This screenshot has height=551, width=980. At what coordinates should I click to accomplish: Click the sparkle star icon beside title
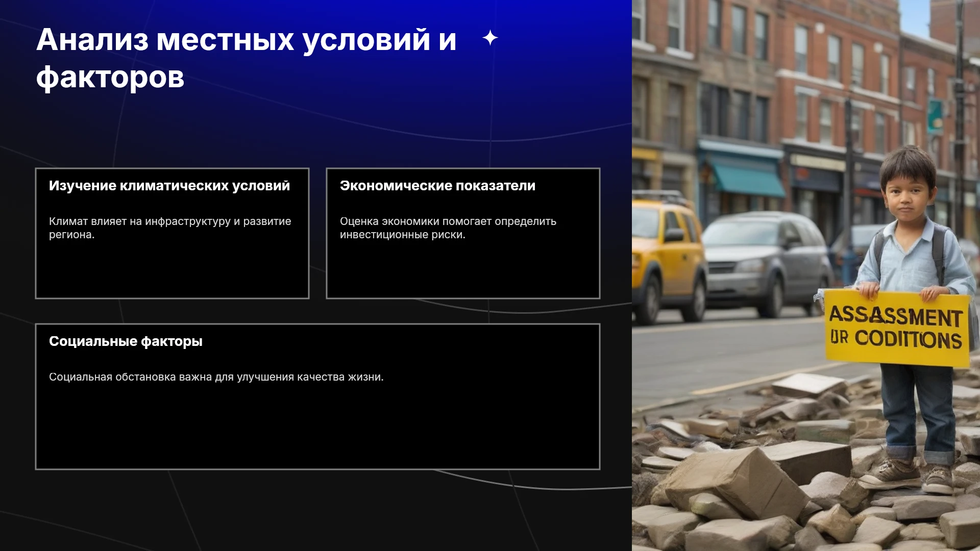(x=490, y=38)
